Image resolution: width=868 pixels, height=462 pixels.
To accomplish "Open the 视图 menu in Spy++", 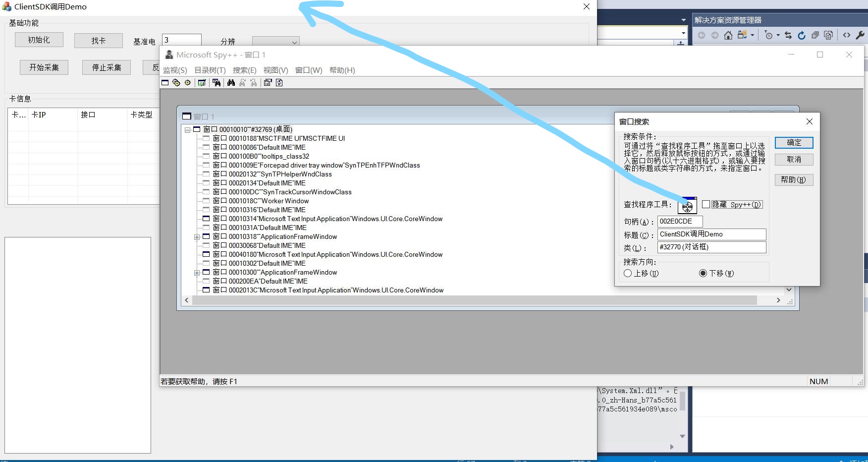I will [275, 70].
